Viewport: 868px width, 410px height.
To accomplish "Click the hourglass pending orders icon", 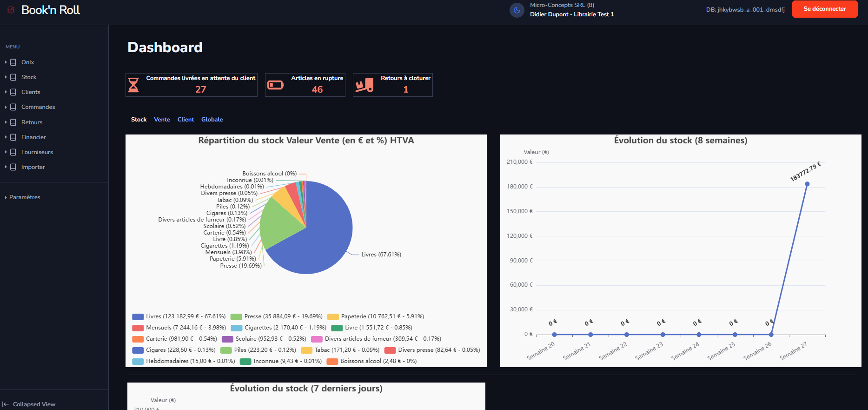I will click(133, 85).
